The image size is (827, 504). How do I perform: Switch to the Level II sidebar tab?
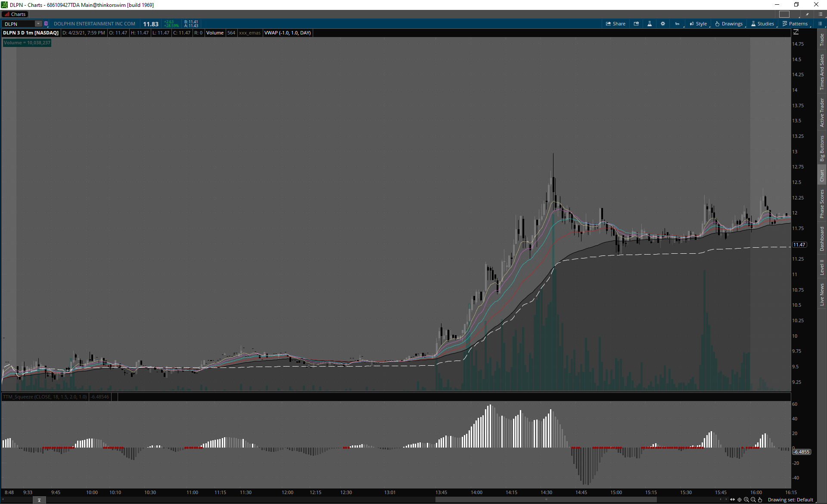tap(822, 267)
